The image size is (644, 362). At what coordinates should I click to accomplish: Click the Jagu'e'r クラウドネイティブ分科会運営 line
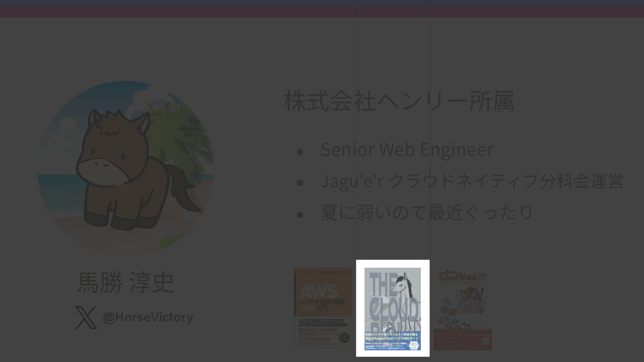tap(472, 181)
